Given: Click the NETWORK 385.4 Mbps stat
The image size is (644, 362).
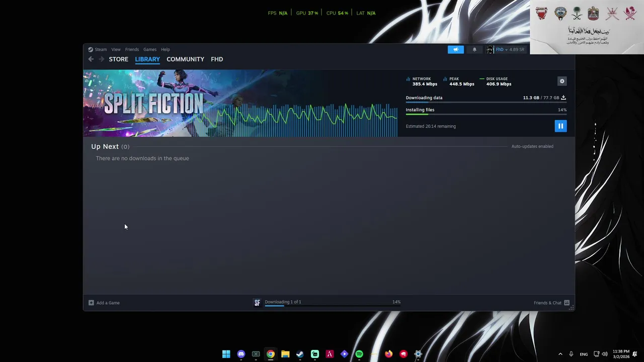Looking at the screenshot, I should 422,81.
